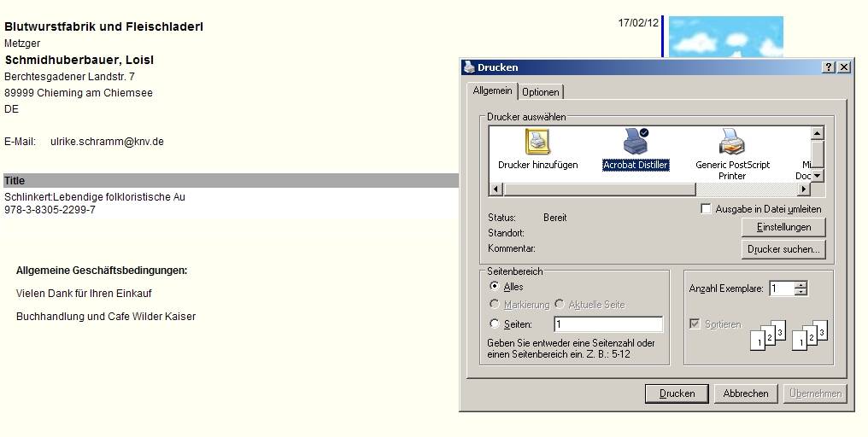Select the Alles page range option
Viewport: 868px width, 437px height.
[x=495, y=287]
